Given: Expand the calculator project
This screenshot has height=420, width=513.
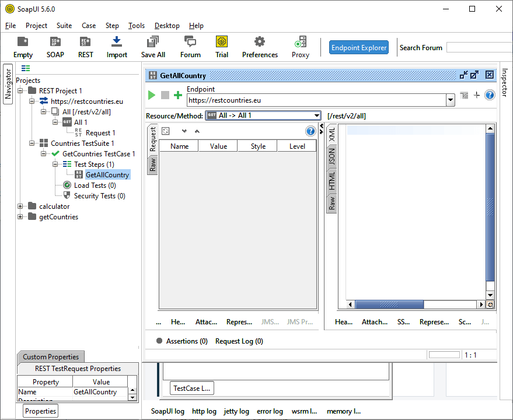Looking at the screenshot, I should coord(20,206).
